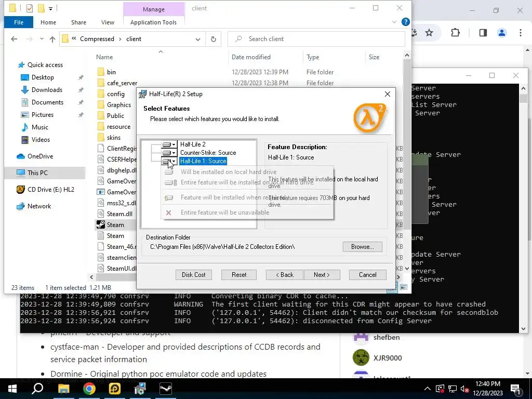The height and width of the screenshot is (399, 532).
Task: Open Half-Life 1: Source feature install dropdown
Action: [x=169, y=161]
